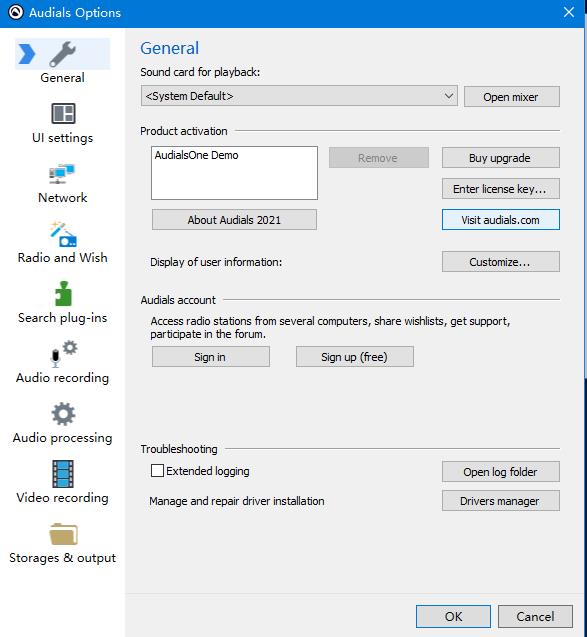Click Open log folder button
Viewport: 587px width, 637px height.
click(x=500, y=472)
